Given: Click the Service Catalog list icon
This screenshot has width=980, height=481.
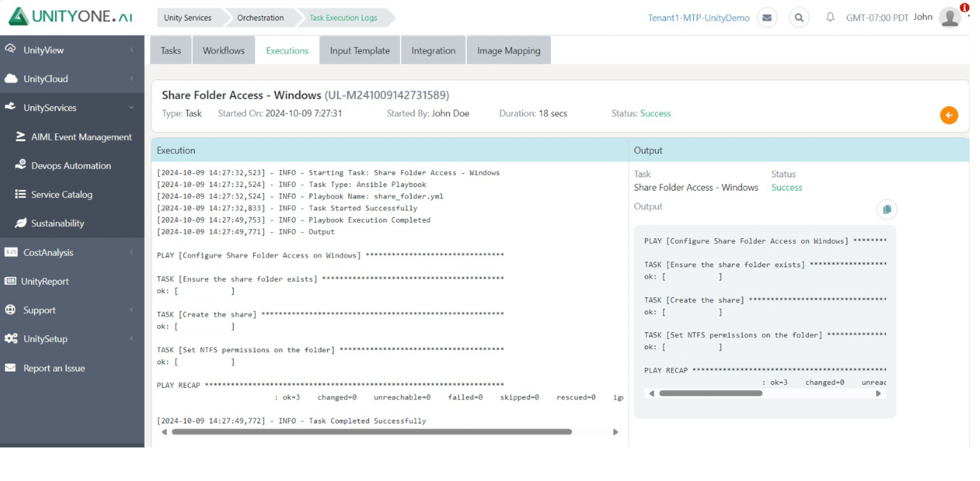Looking at the screenshot, I should tap(20, 194).
